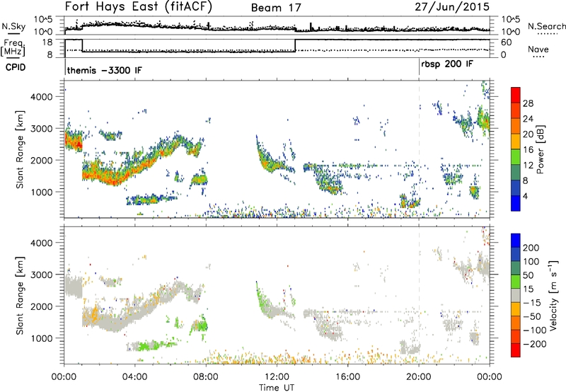Screen dimensions: 566x392
Task: Click the "04:00" time tick label
Action: click(134, 377)
